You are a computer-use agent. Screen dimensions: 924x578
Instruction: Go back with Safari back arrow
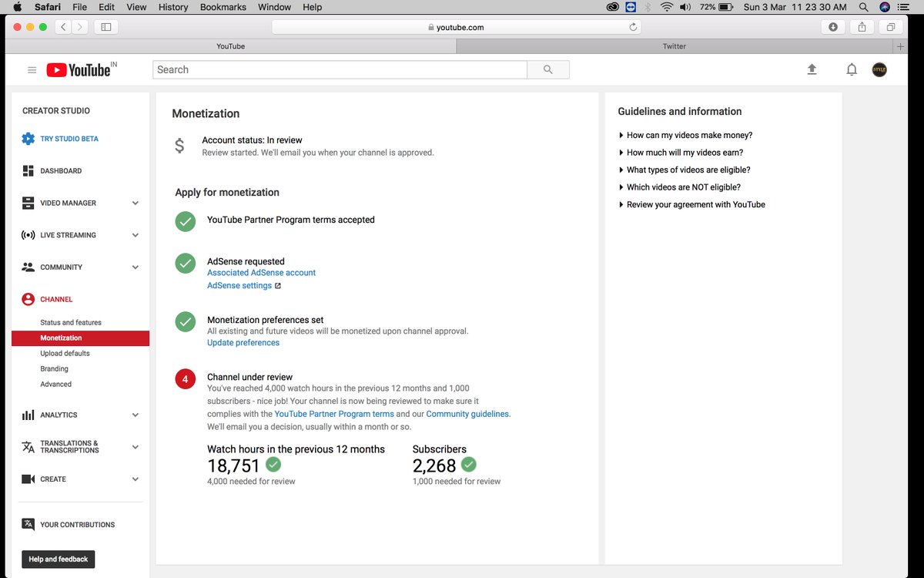(x=64, y=27)
